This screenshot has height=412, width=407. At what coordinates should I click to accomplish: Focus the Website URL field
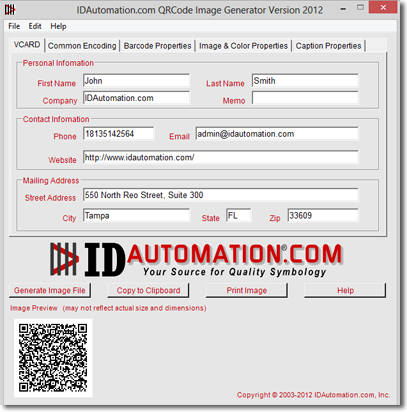[x=221, y=157]
